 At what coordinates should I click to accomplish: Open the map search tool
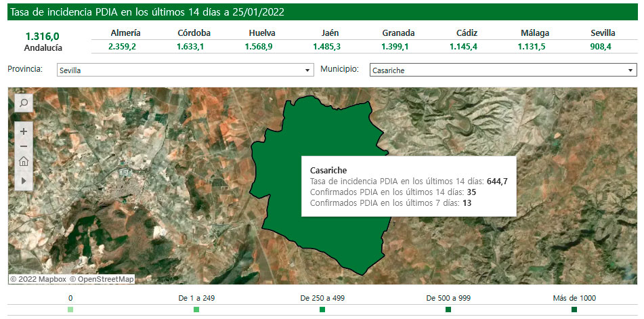[x=23, y=103]
